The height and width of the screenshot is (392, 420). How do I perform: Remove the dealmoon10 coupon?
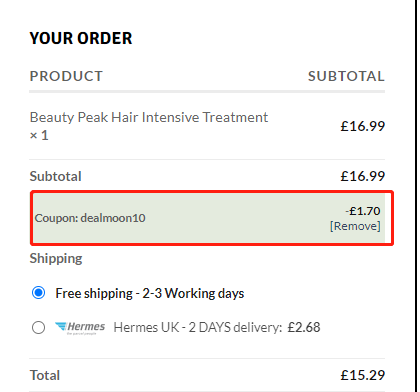355,226
